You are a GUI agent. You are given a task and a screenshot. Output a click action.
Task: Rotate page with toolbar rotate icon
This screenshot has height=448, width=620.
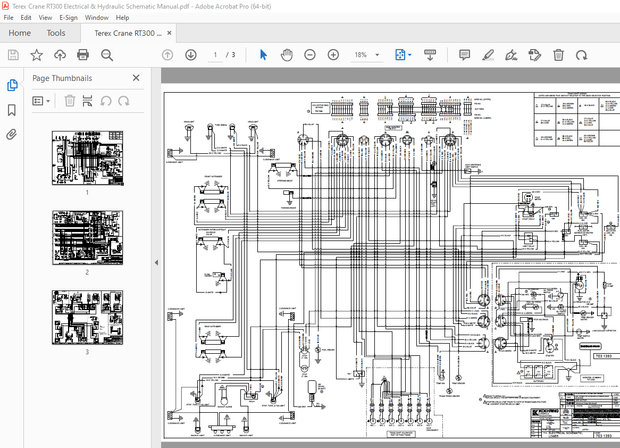point(581,55)
